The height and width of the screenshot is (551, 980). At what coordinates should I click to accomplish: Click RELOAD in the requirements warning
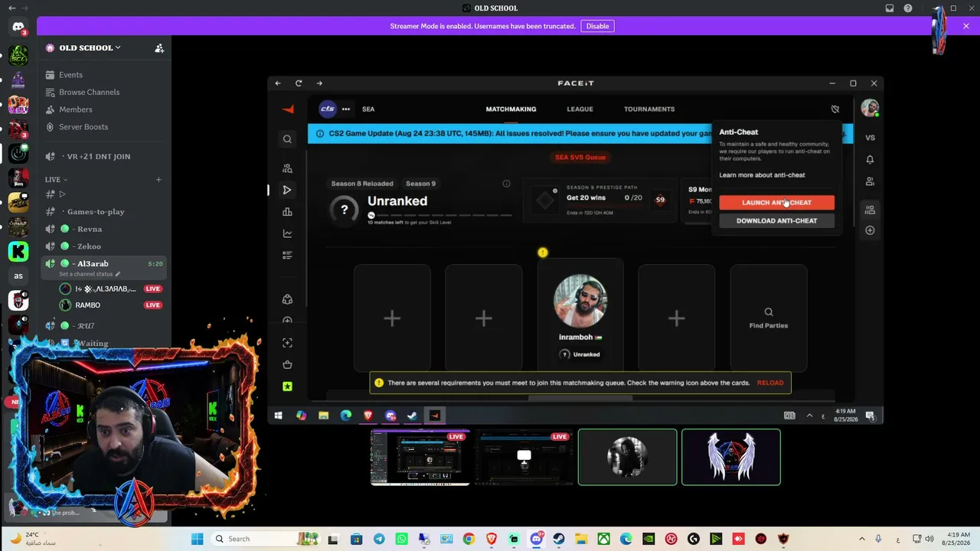(770, 383)
